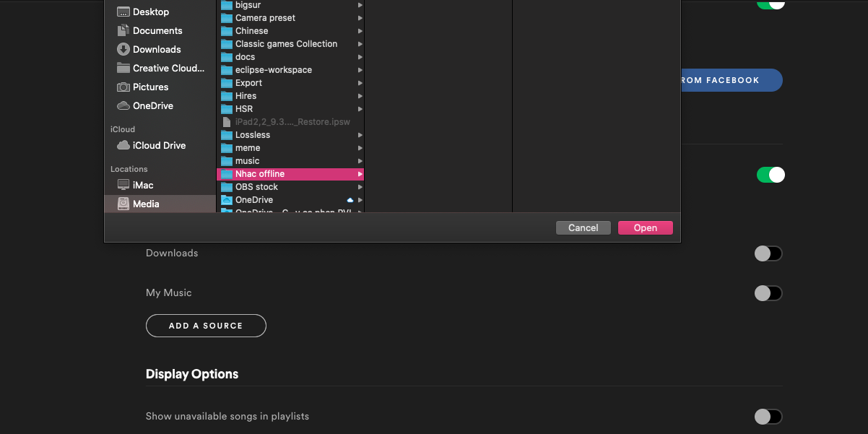Expand Lossless folder arrow
This screenshot has width=868, height=434.
click(x=360, y=135)
